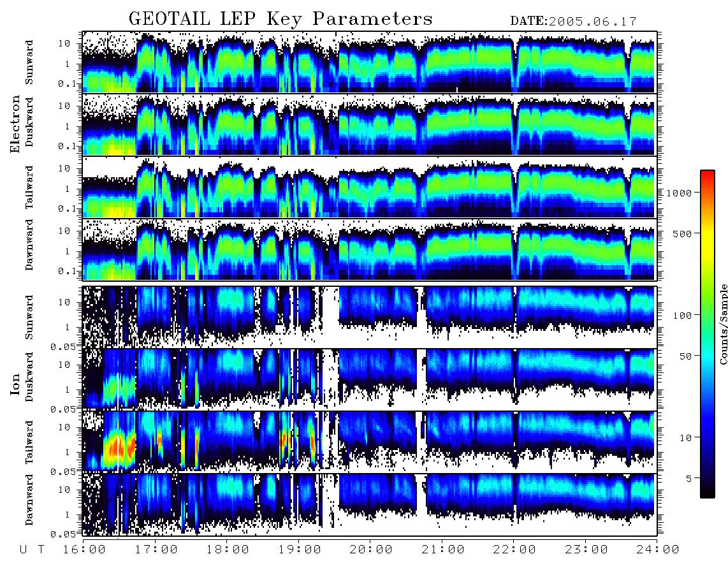This screenshot has height=561, width=728.
Task: Select the Ion Tailward panel label
Action: click(x=29, y=442)
